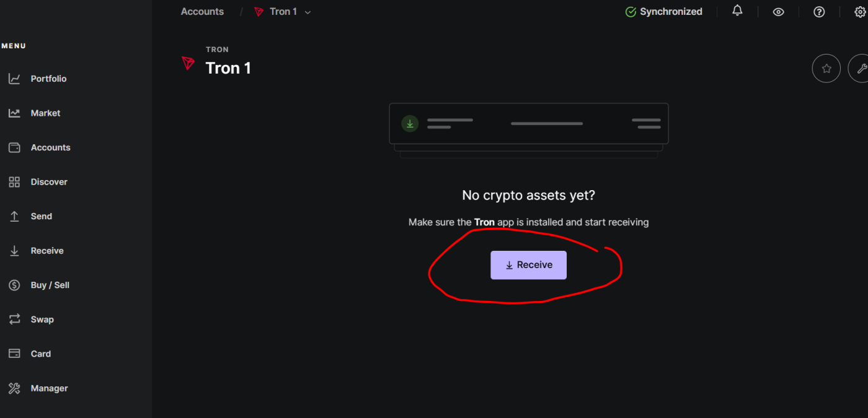This screenshot has width=868, height=418.
Task: Click the purple Receive button
Action: 528,265
